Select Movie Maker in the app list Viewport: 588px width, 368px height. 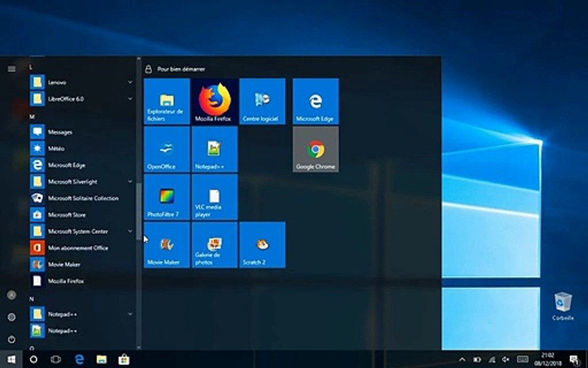tap(82, 264)
